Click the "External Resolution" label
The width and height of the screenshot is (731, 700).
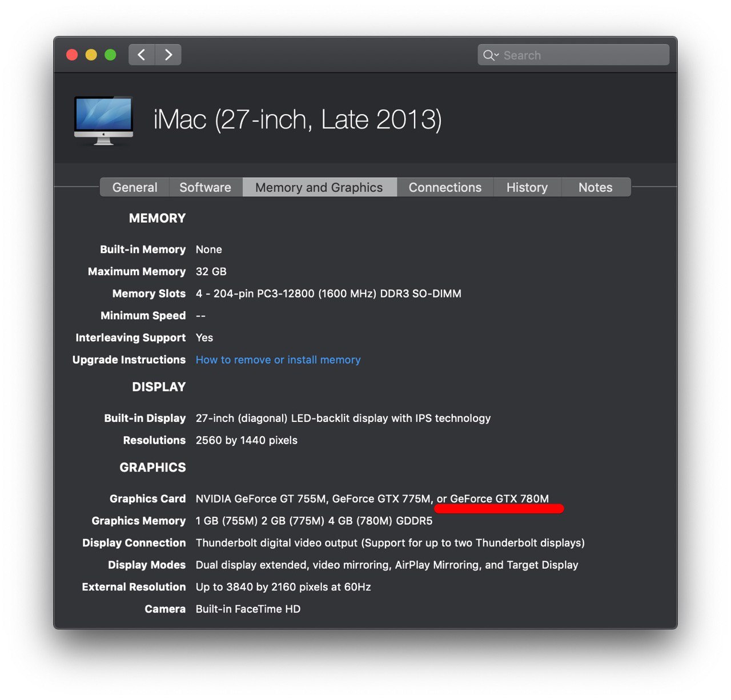(134, 587)
